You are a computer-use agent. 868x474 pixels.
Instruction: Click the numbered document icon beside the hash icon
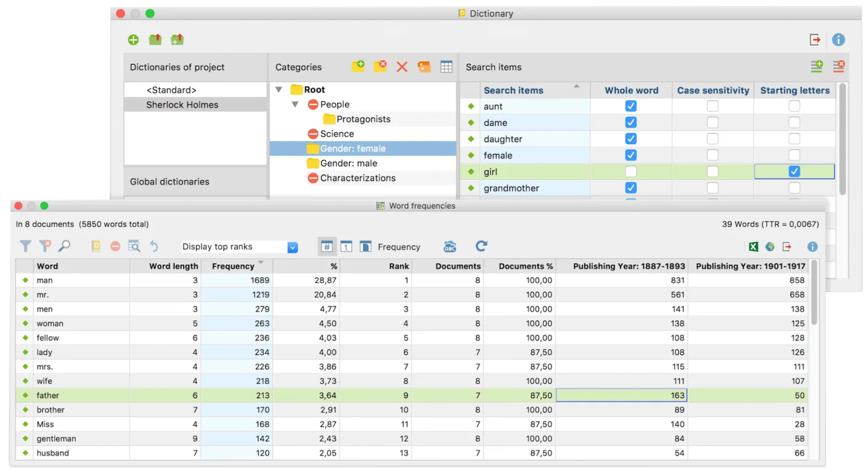346,247
